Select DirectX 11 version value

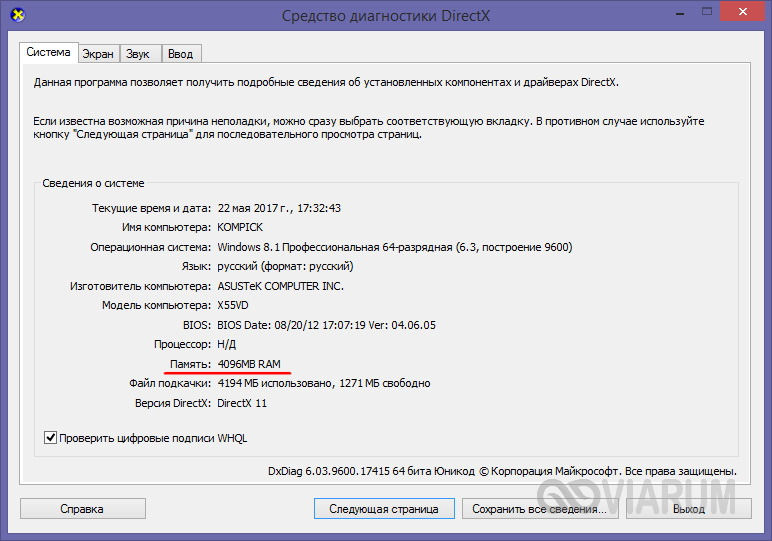[x=242, y=403]
